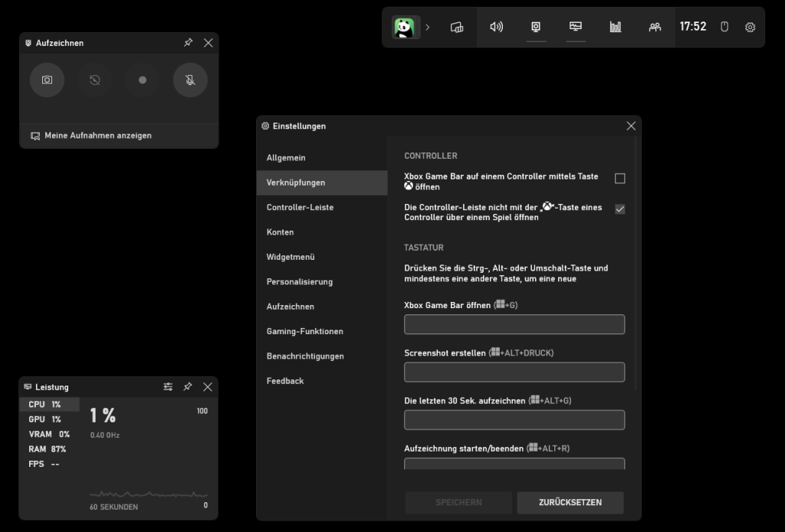This screenshot has width=785, height=532.
Task: Toggle the Performance widget monitor icon
Action: [576, 27]
